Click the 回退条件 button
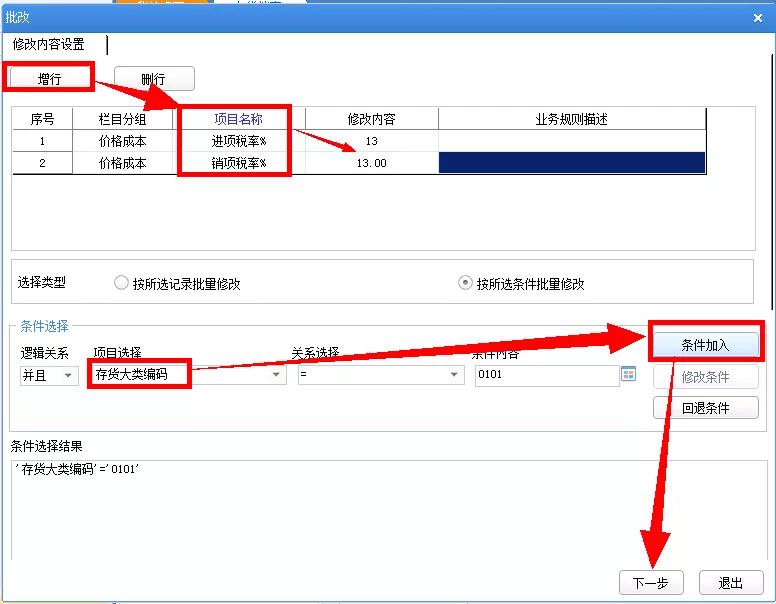Screen dimensions: 776x604 coord(705,408)
